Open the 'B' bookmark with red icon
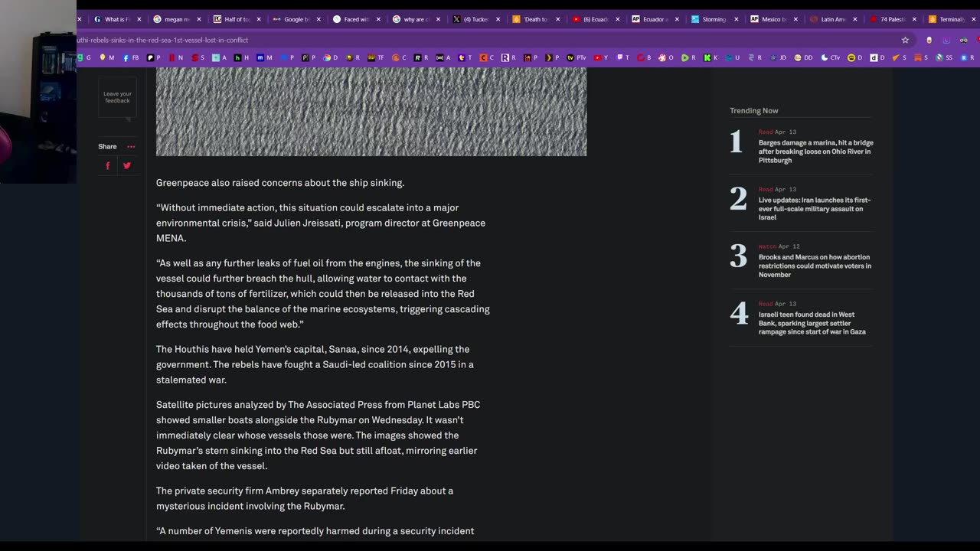Image resolution: width=980 pixels, height=551 pixels. click(x=645, y=57)
